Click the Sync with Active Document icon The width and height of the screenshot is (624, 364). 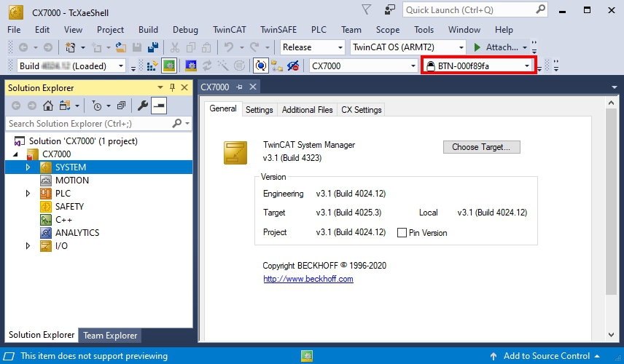pyautogui.click(x=65, y=106)
